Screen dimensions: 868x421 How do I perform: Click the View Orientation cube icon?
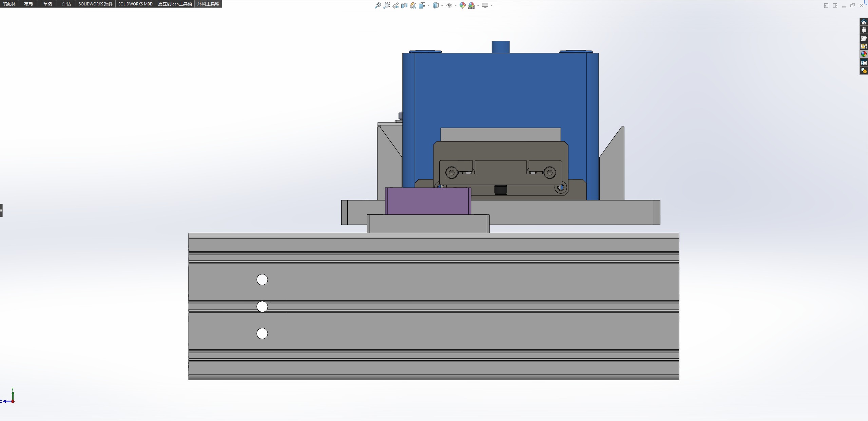click(x=422, y=5)
